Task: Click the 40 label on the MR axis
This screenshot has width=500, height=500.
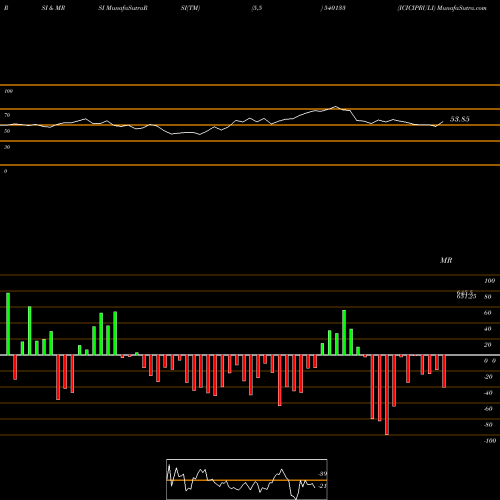Action: coord(488,329)
